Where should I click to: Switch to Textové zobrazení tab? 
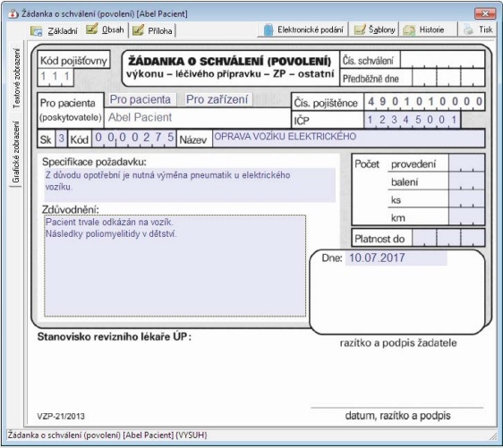16,79
